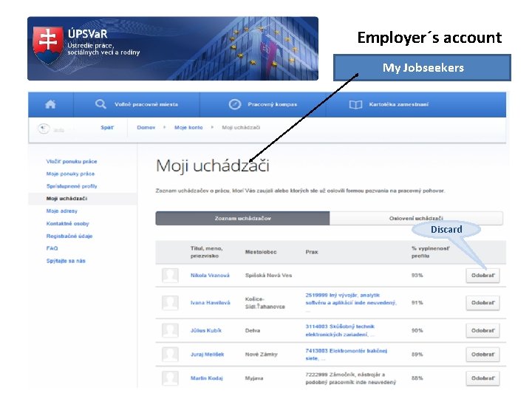This screenshot has width=532, height=399.
Task: Open Juraj Melišek's profile avatar
Action: pyautogui.click(x=171, y=354)
